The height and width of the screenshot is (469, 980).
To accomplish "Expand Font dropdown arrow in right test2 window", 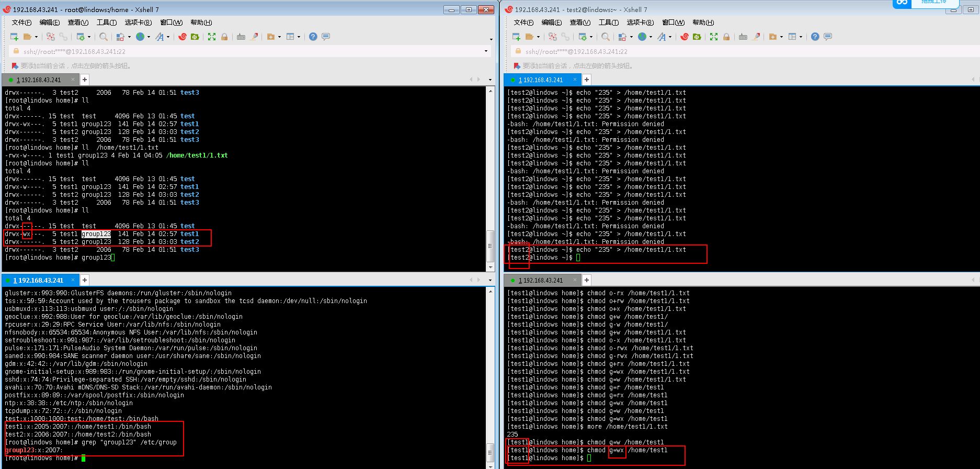I will [x=670, y=37].
